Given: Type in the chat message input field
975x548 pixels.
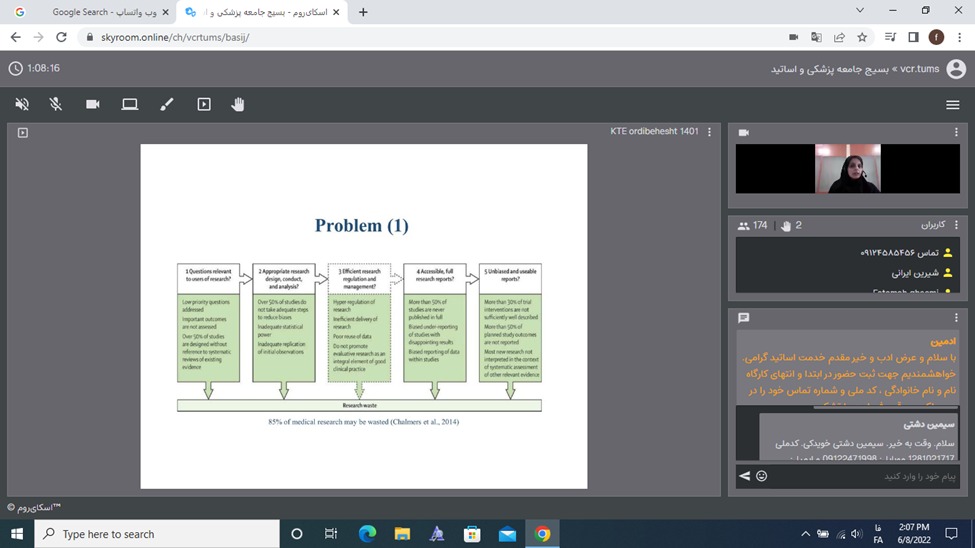Looking at the screenshot, I should coord(860,476).
